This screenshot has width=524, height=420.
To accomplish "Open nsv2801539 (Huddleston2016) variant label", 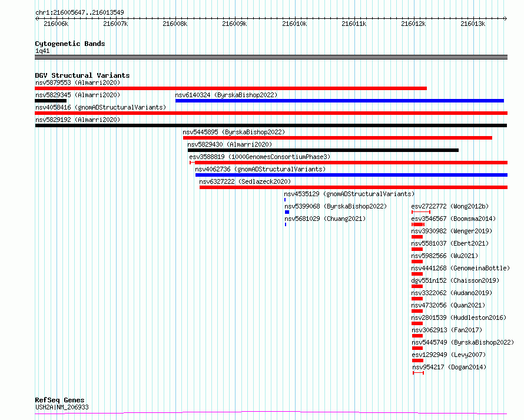I will [x=459, y=318].
